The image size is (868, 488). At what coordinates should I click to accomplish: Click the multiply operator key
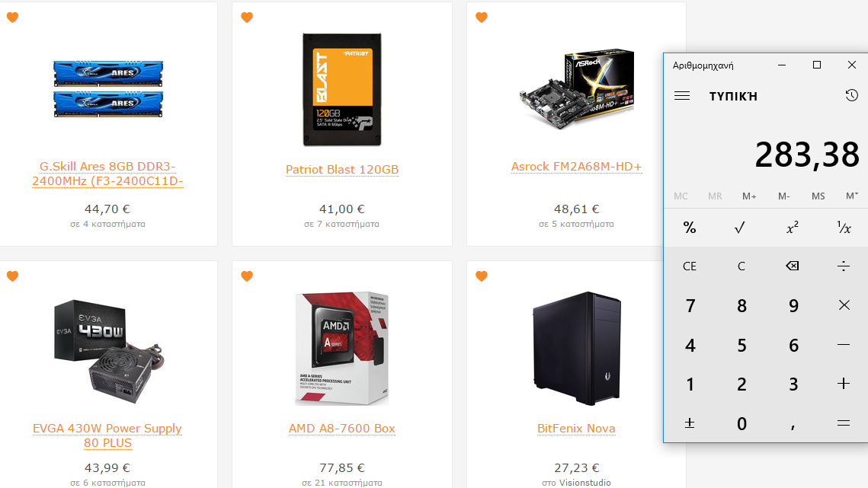[x=843, y=305]
